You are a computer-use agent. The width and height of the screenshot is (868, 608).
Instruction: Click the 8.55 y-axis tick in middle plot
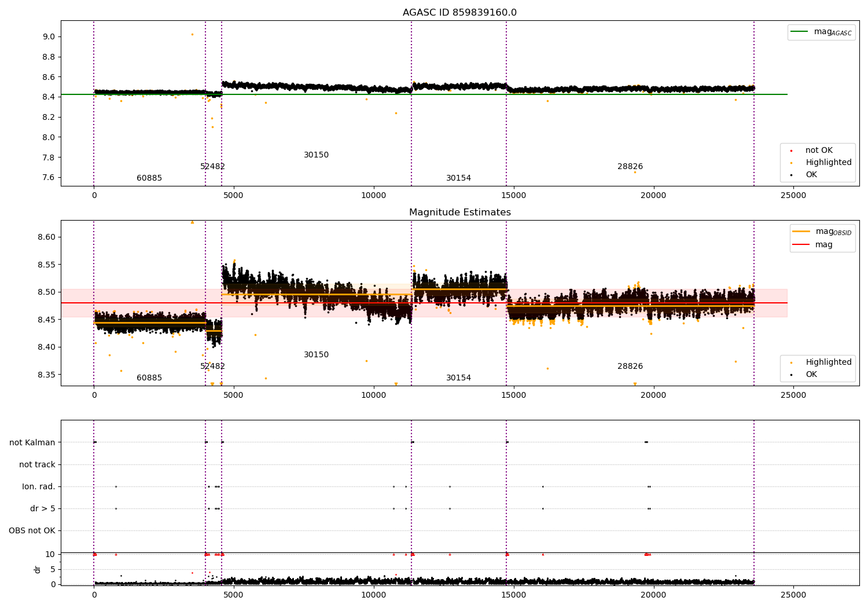(46, 265)
